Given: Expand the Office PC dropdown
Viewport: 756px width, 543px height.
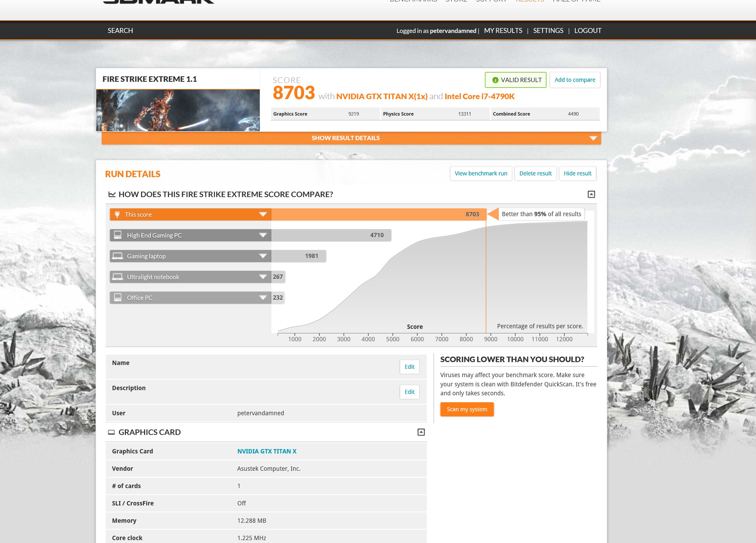Looking at the screenshot, I should tap(263, 297).
